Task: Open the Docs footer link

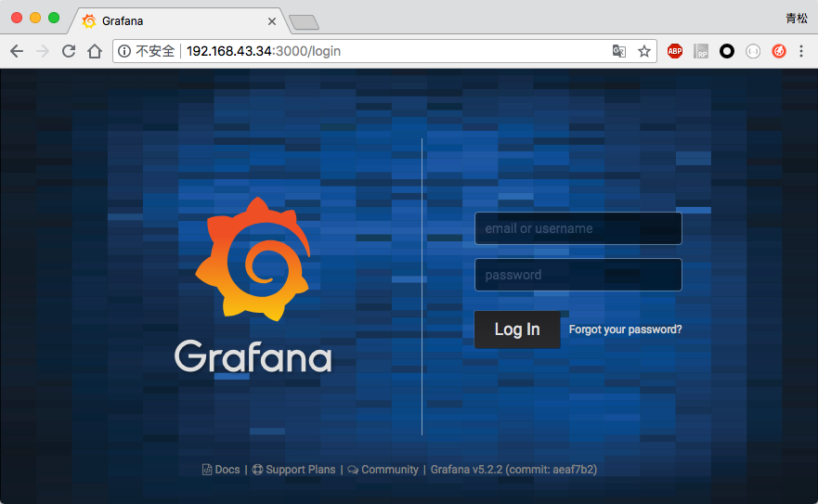Action: [222, 470]
